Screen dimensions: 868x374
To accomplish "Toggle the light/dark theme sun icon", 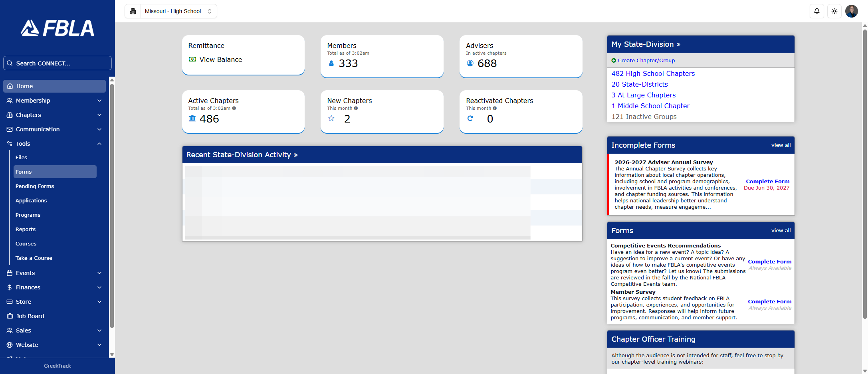I will pyautogui.click(x=834, y=11).
